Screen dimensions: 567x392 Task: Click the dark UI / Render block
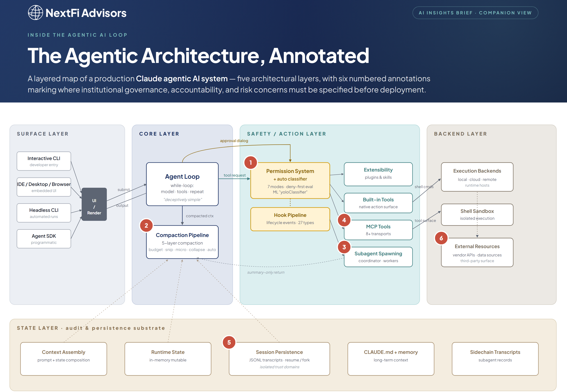(x=94, y=204)
